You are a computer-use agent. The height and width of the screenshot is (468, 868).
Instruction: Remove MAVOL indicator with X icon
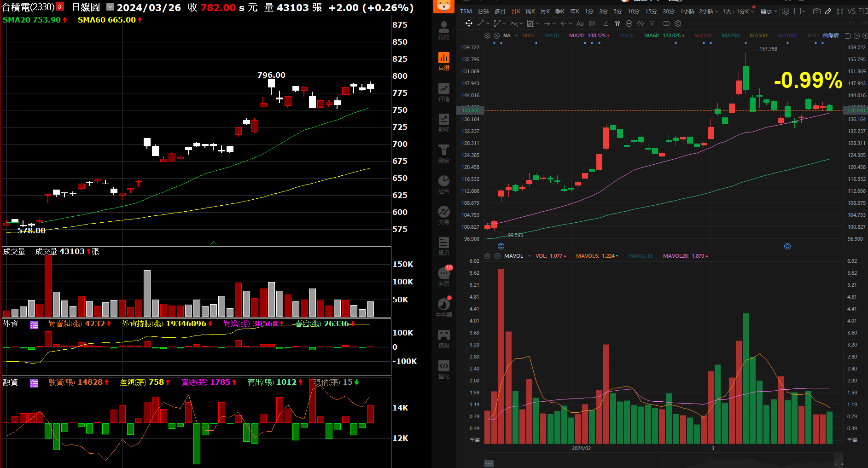pos(497,256)
